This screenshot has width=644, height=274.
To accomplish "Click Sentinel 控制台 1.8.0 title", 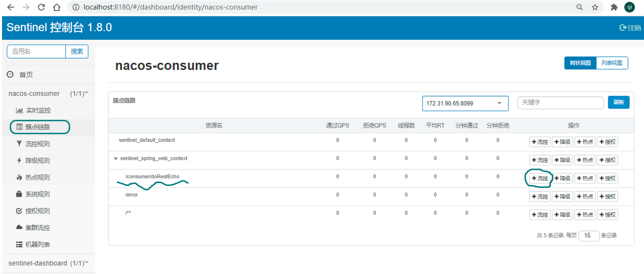I will pyautogui.click(x=59, y=28).
